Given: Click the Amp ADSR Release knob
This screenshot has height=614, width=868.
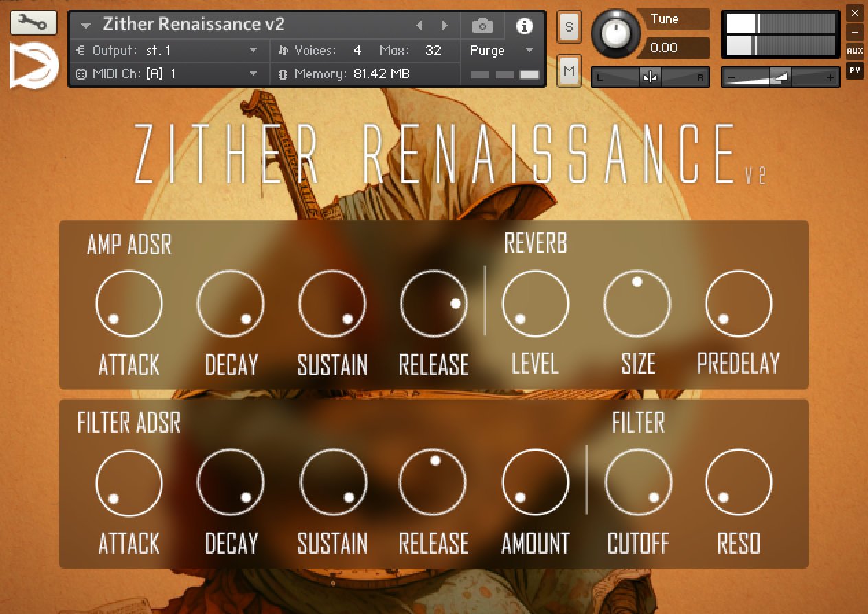Looking at the screenshot, I should pyautogui.click(x=434, y=303).
